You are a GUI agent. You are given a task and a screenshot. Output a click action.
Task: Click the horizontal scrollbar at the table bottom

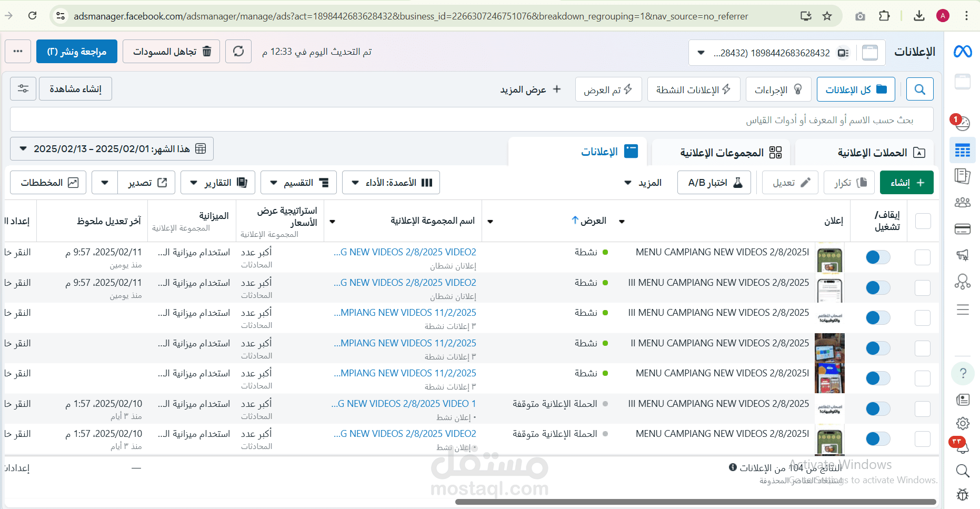695,502
